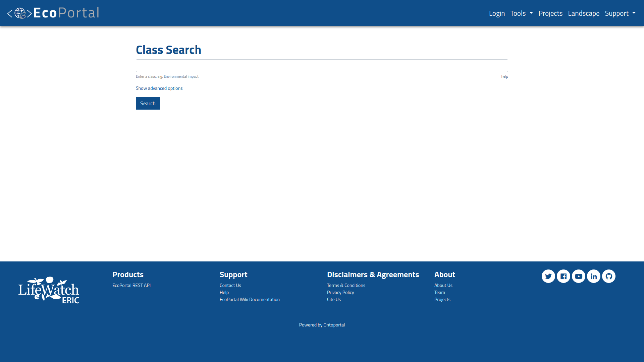
Task: Open the Login page
Action: pyautogui.click(x=497, y=13)
